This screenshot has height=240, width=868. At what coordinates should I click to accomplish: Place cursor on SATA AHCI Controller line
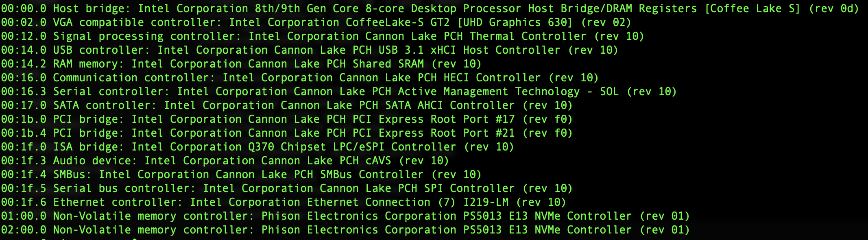pyautogui.click(x=286, y=105)
